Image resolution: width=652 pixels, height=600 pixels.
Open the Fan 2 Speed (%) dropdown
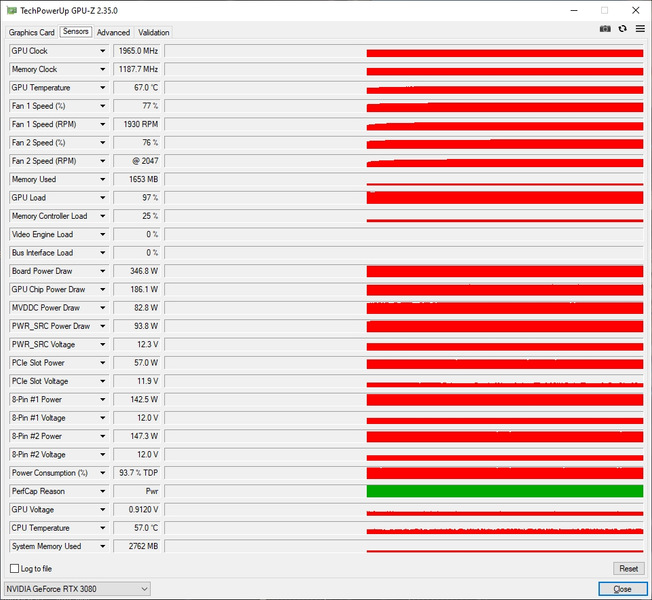point(102,143)
